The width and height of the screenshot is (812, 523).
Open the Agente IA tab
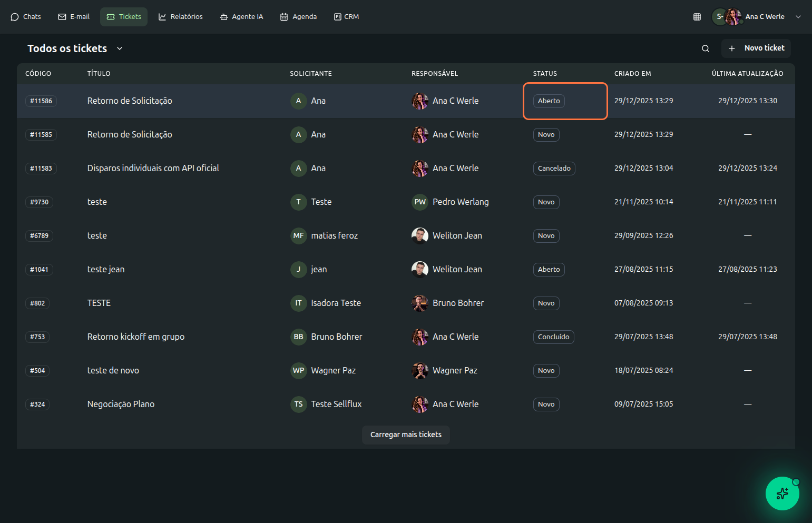point(241,17)
